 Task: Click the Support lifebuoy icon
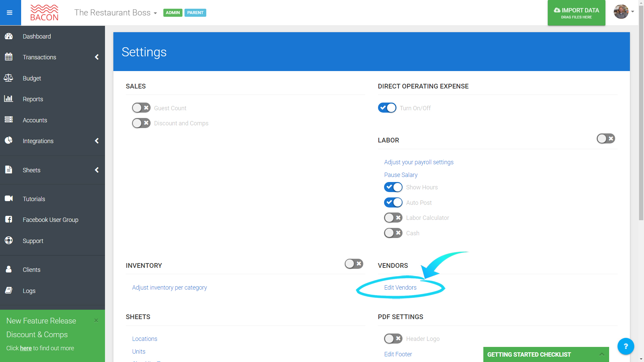(9, 240)
